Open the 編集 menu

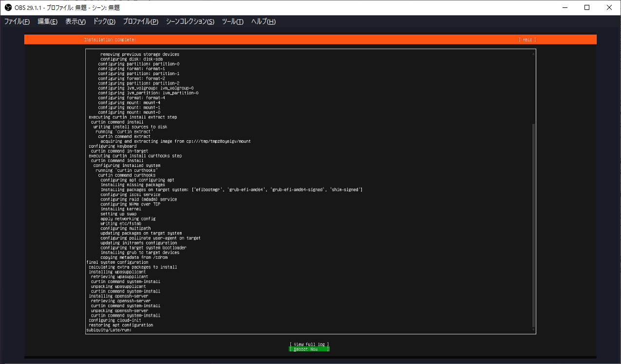tap(46, 21)
